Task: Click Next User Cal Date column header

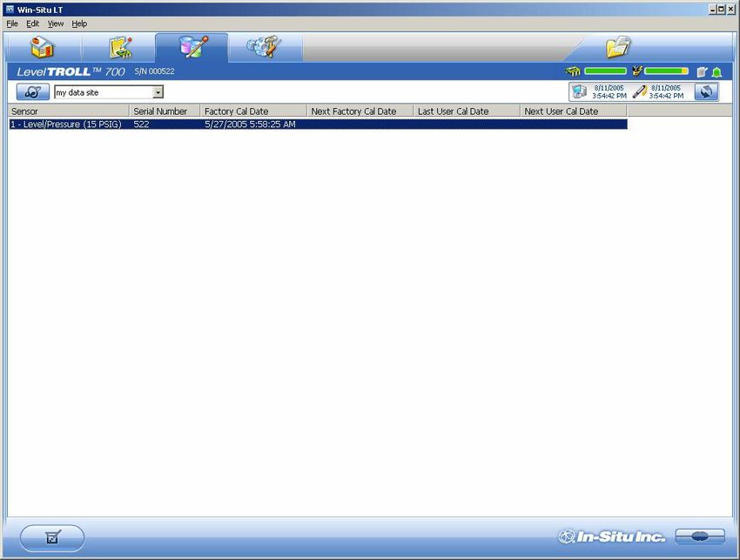Action: pos(574,111)
